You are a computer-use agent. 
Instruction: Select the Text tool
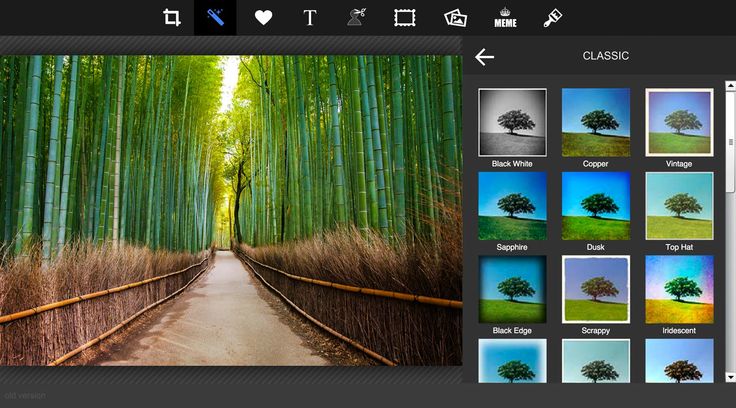(310, 18)
